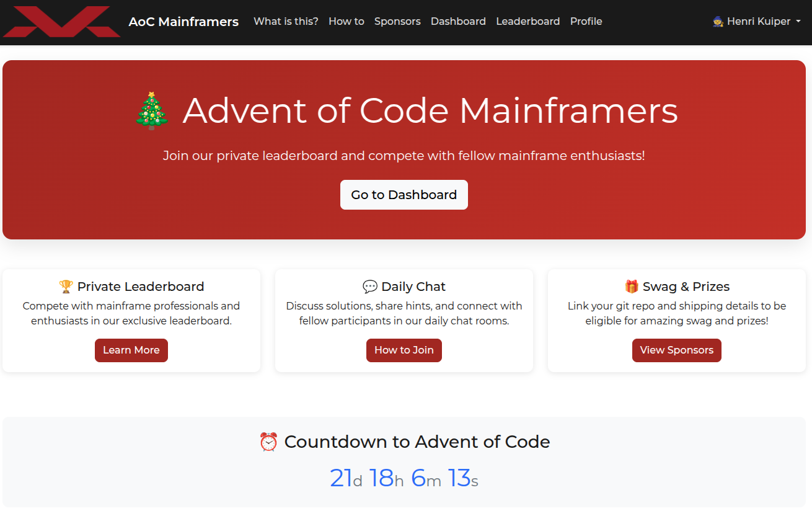Click the trophy icon above Private Leaderboard
Viewport: 812px width, 521px height.
click(64, 286)
